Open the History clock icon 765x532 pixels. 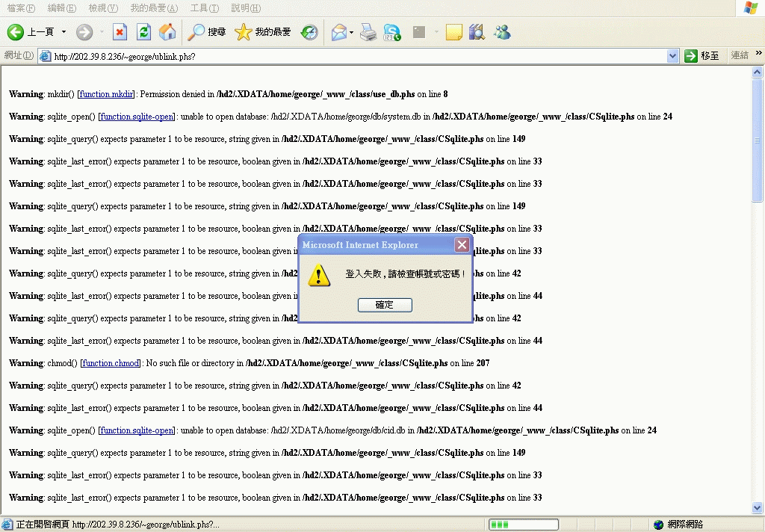[309, 32]
